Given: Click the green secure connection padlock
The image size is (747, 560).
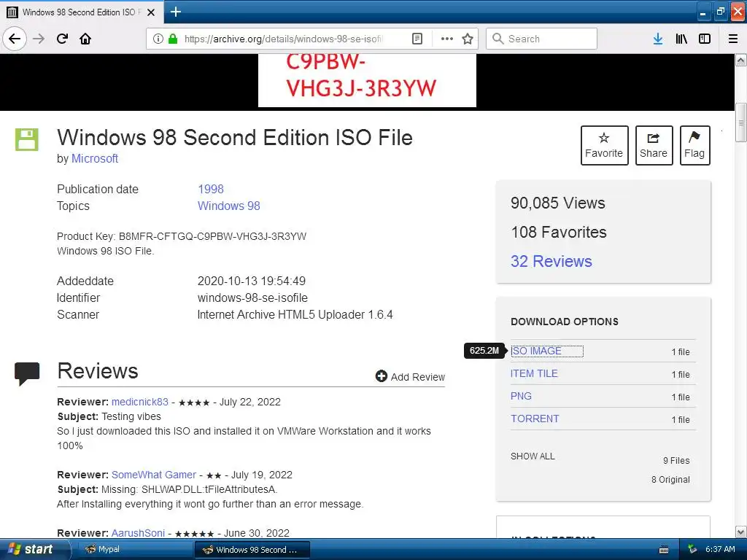Looking at the screenshot, I should (173, 39).
